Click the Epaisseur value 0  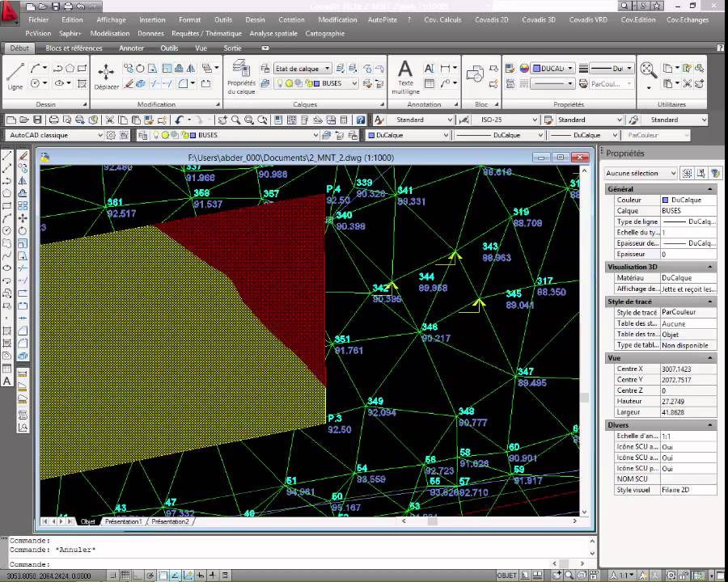pos(688,255)
